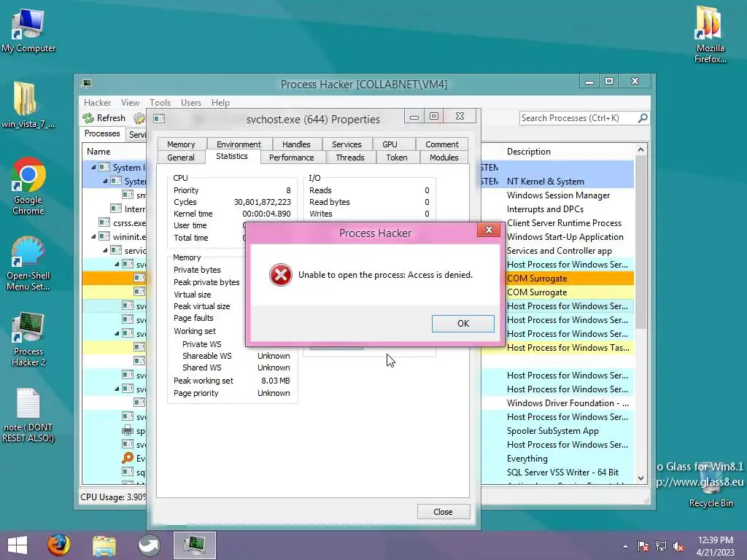
Task: Collapse the System child tree node
Action: (x=105, y=181)
